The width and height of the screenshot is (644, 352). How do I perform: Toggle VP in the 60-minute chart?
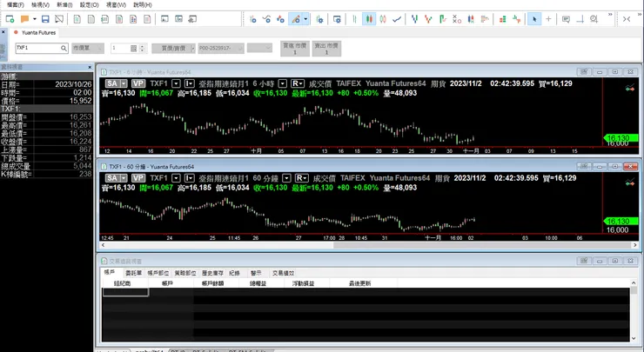pyautogui.click(x=138, y=178)
